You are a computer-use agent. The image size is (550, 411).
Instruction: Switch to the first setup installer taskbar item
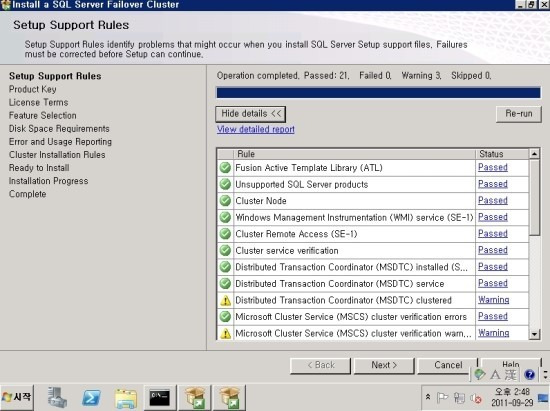[195, 398]
